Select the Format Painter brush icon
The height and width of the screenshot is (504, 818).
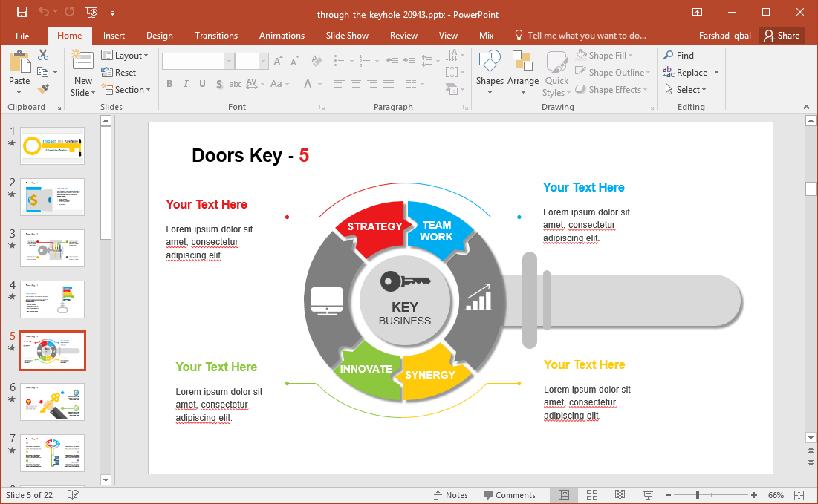43,89
